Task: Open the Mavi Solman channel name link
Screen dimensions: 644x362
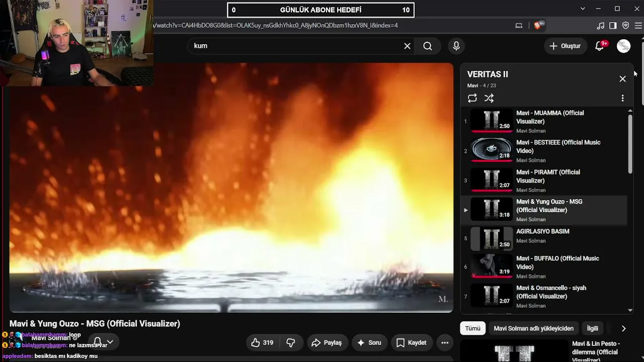Action: 51,338
